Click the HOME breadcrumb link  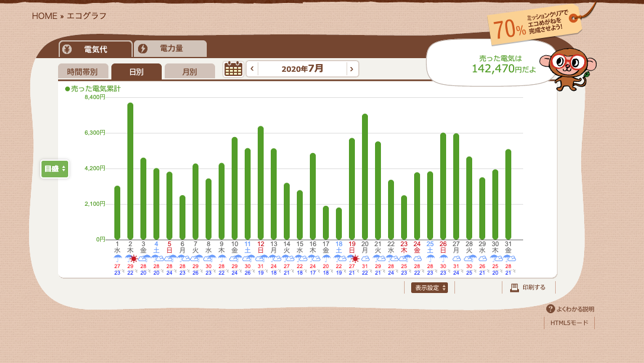point(44,16)
